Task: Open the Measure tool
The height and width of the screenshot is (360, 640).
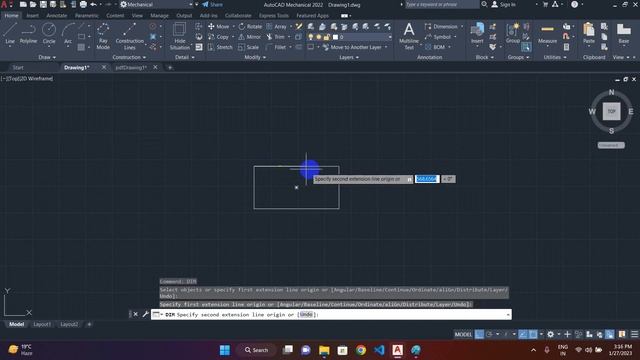Action: [x=547, y=33]
